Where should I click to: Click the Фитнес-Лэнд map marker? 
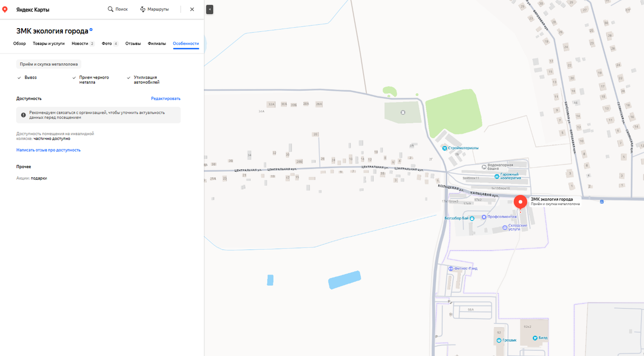451,268
